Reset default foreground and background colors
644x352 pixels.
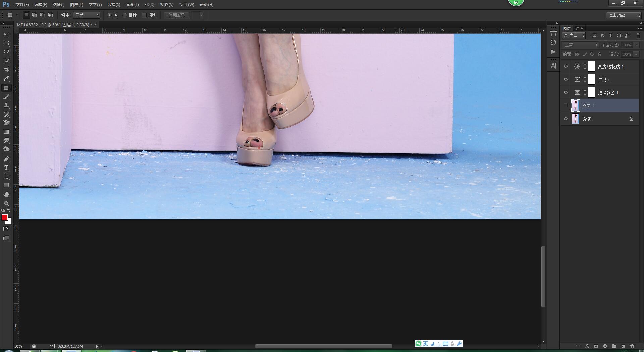pos(3,211)
